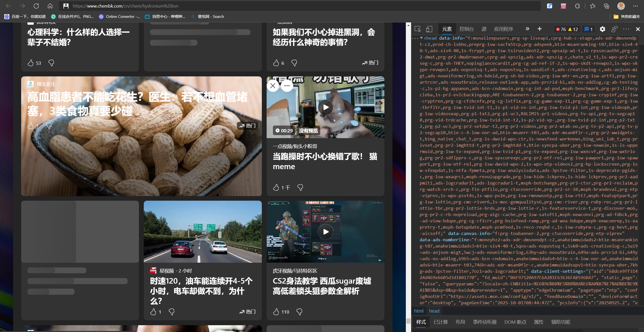Switch to the 源 DevTools tab

click(x=484, y=29)
